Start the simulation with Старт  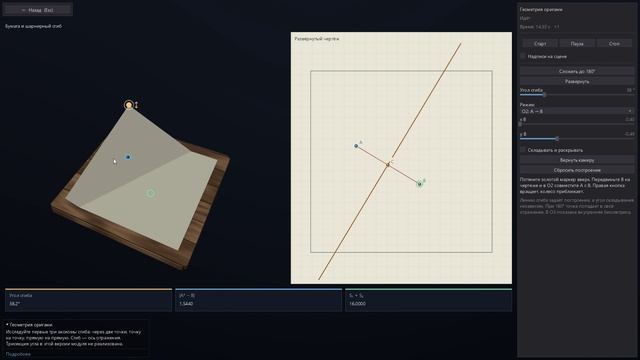(x=540, y=43)
